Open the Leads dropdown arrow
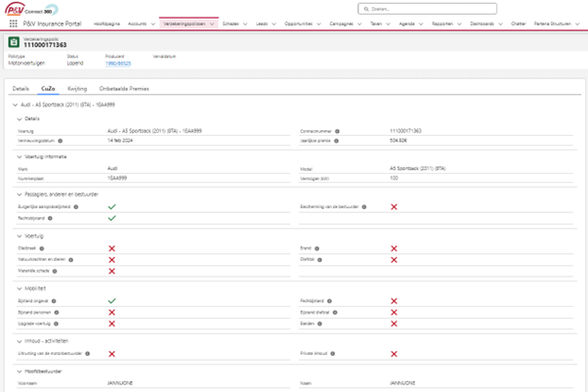The width and height of the screenshot is (588, 392). (x=273, y=24)
